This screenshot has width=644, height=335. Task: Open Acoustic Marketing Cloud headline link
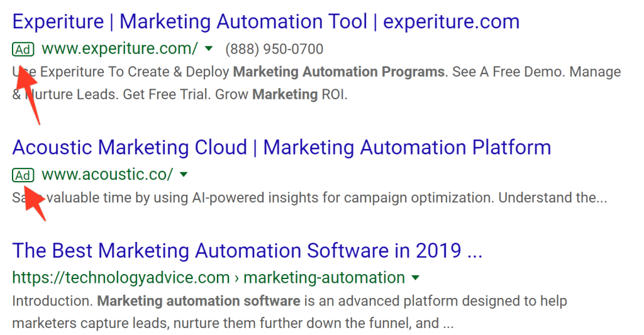click(281, 147)
